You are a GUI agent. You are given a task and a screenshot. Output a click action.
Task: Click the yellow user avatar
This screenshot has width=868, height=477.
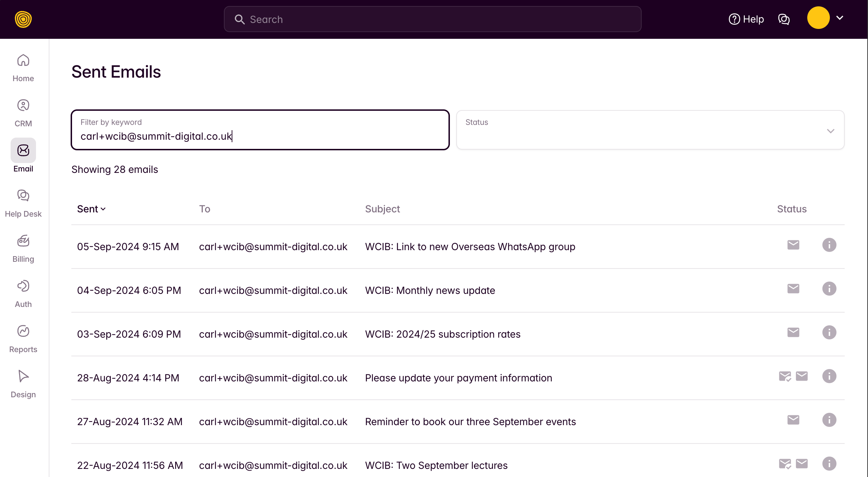818,18
